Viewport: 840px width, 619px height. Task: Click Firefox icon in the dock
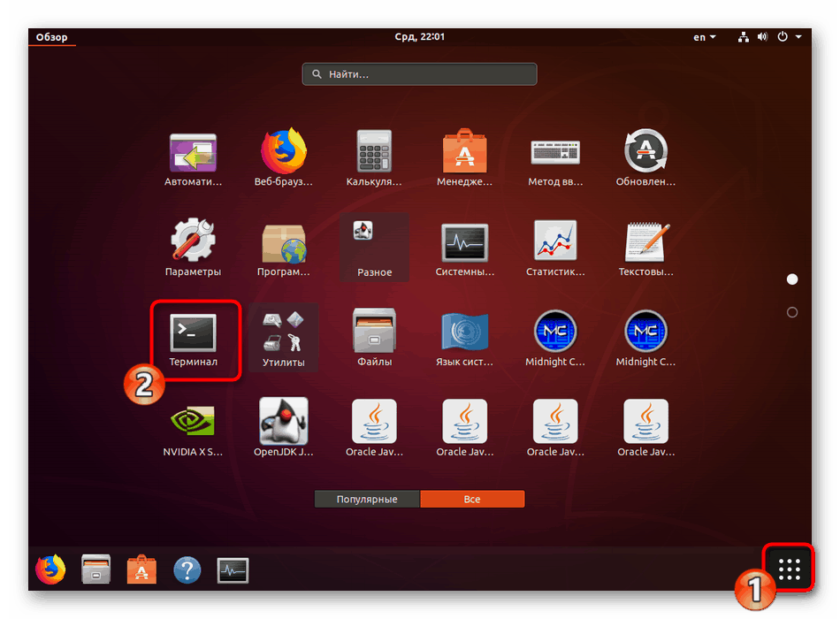click(x=50, y=569)
